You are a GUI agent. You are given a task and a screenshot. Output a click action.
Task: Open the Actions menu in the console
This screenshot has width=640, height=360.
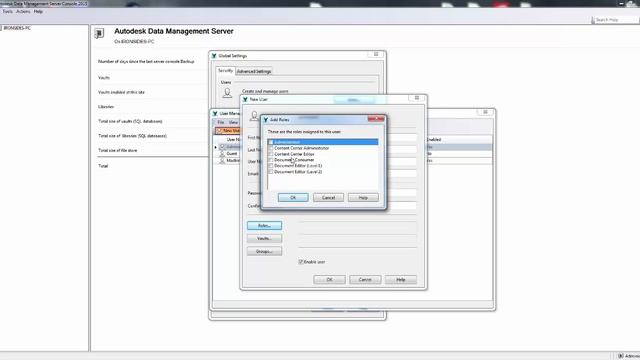click(x=23, y=11)
